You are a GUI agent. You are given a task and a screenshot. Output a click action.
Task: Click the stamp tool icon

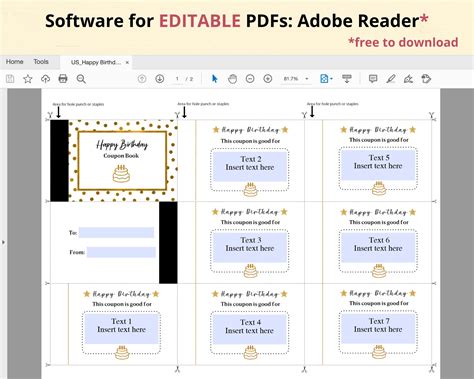(x=426, y=79)
